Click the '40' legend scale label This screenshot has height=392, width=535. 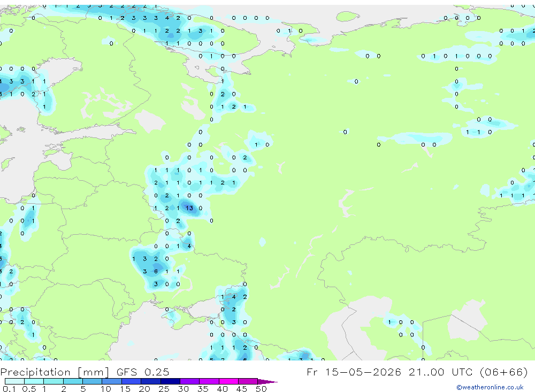point(222,389)
